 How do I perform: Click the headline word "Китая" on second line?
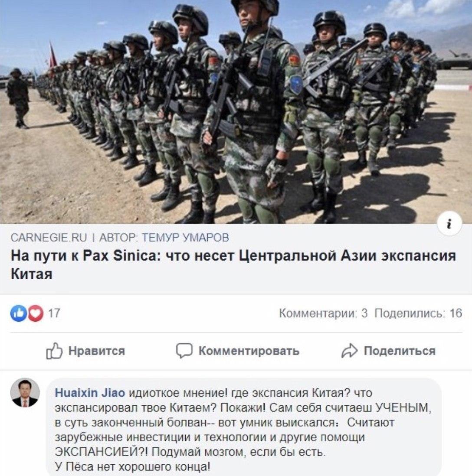click(32, 274)
